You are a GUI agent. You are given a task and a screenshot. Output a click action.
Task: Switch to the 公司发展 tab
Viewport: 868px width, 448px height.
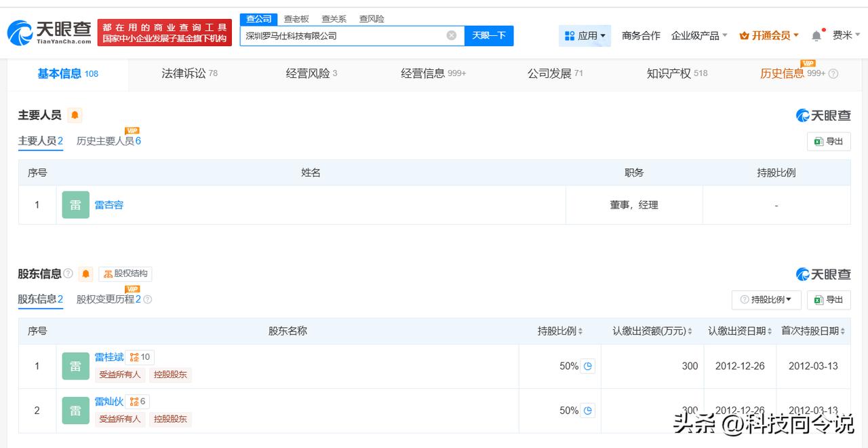[x=555, y=73]
